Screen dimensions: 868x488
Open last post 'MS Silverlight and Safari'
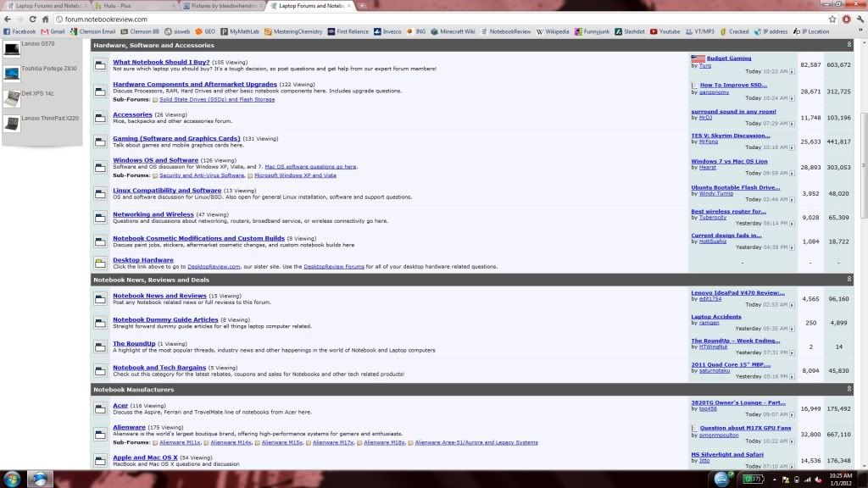point(726,454)
